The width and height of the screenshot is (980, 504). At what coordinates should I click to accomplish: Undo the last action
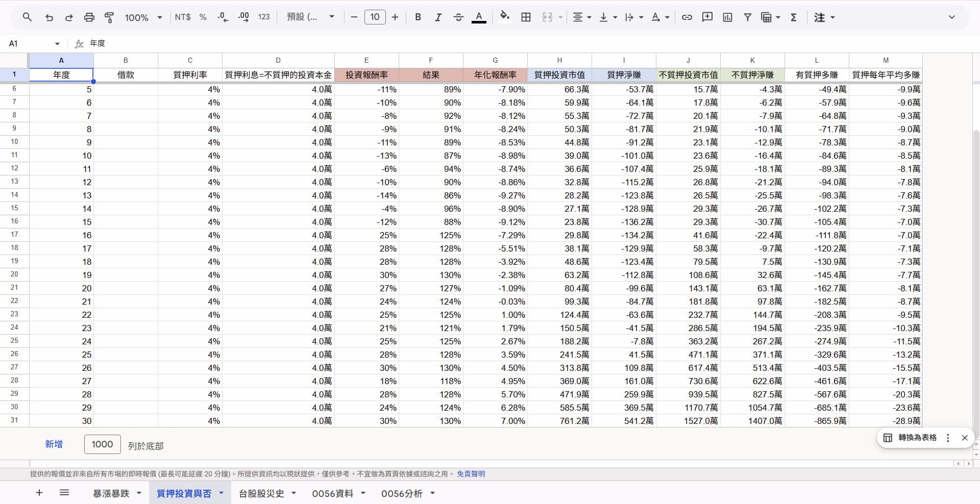[49, 17]
